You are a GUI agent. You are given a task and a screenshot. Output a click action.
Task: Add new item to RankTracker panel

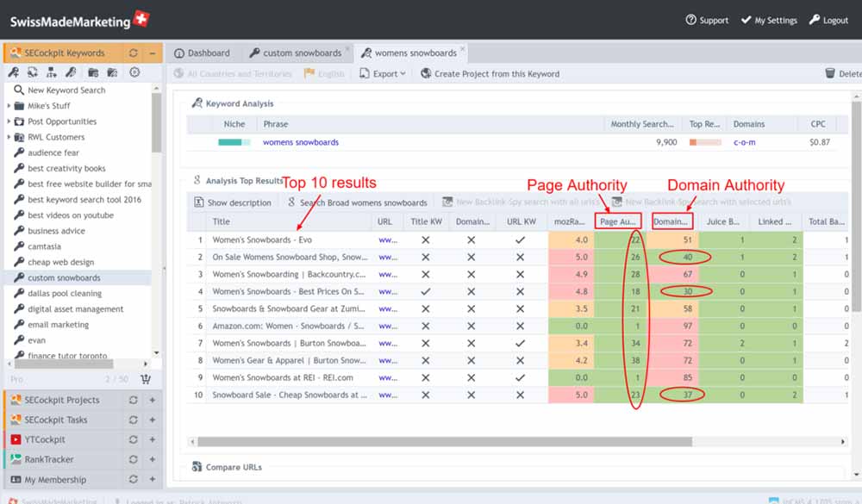[x=153, y=459]
